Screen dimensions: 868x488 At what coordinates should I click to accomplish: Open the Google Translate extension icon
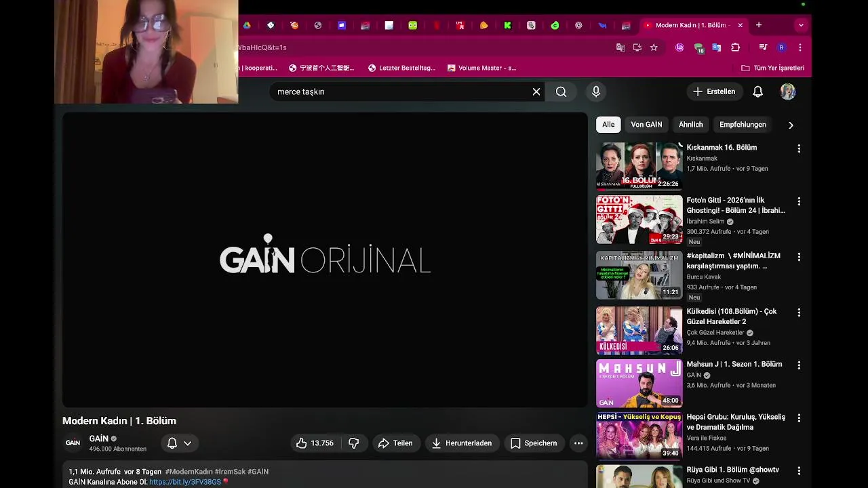717,47
